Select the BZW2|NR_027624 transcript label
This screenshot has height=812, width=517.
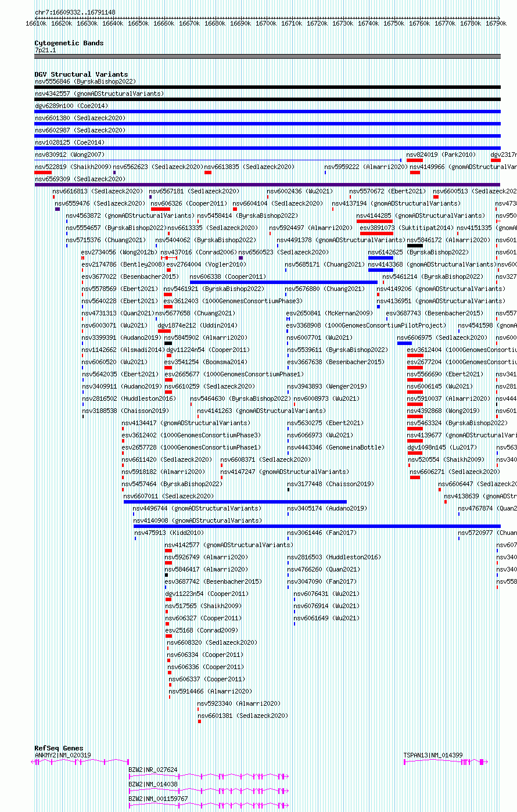point(153,770)
